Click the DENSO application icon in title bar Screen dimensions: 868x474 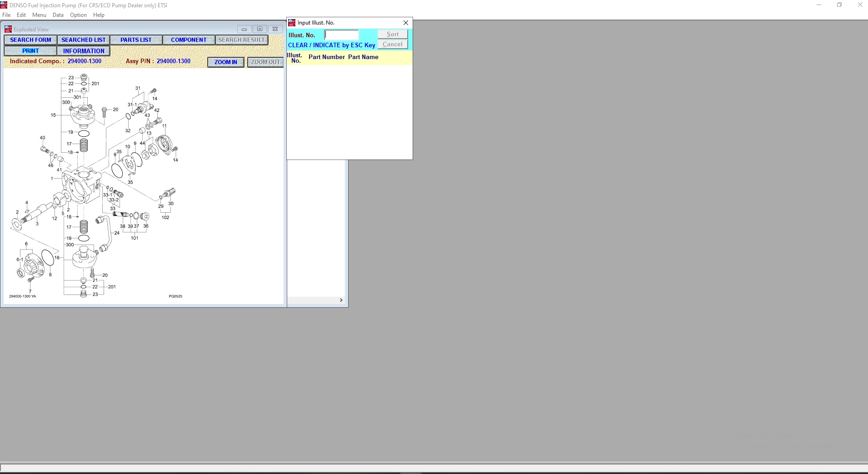(x=4, y=5)
